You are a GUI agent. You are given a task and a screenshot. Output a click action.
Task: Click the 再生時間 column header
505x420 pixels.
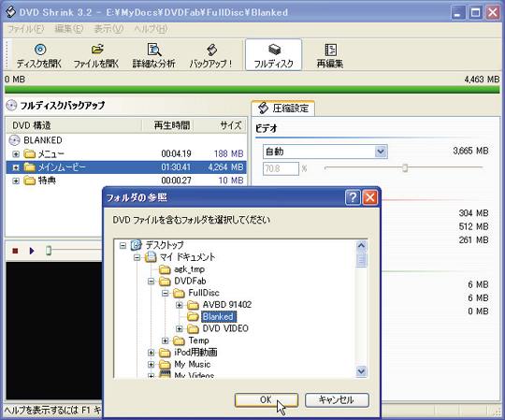pos(167,125)
